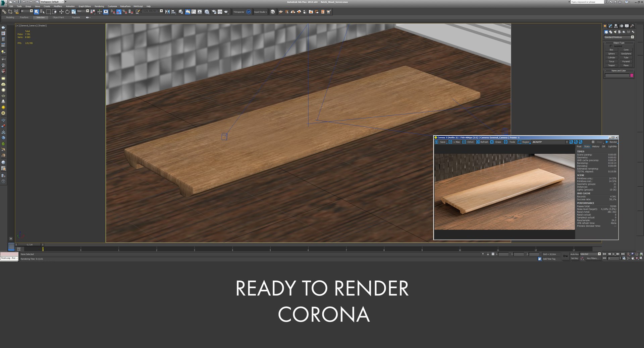Toggle the Percent Snap button
The height and width of the screenshot is (348, 644).
pos(124,12)
